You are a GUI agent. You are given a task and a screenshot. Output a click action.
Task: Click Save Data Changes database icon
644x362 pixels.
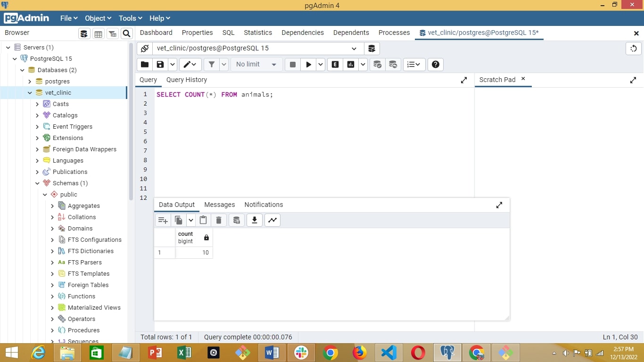pyautogui.click(x=237, y=220)
